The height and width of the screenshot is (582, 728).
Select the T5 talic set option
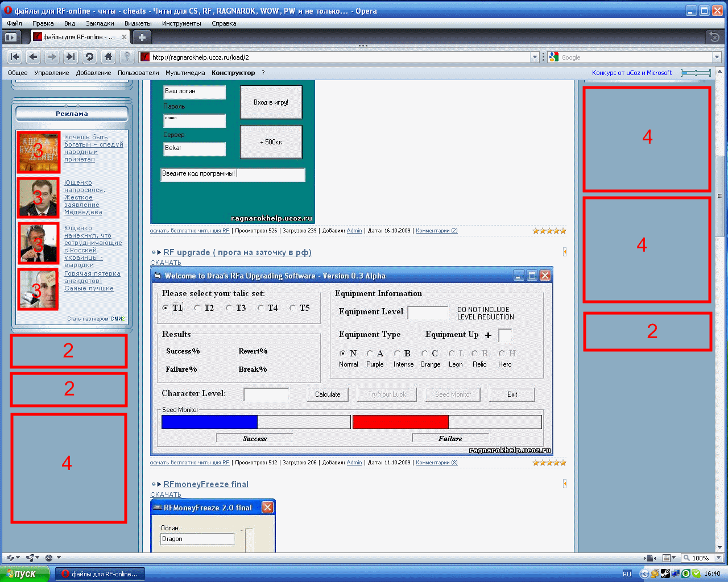click(292, 308)
